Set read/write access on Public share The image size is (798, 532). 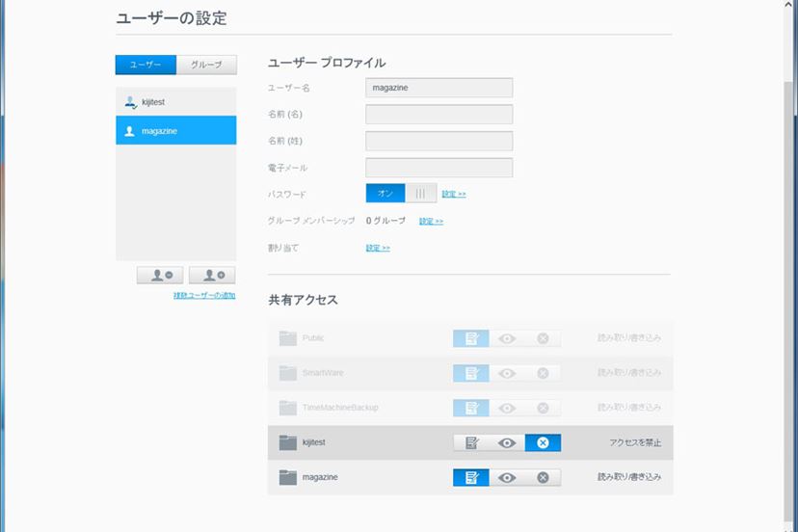point(471,338)
